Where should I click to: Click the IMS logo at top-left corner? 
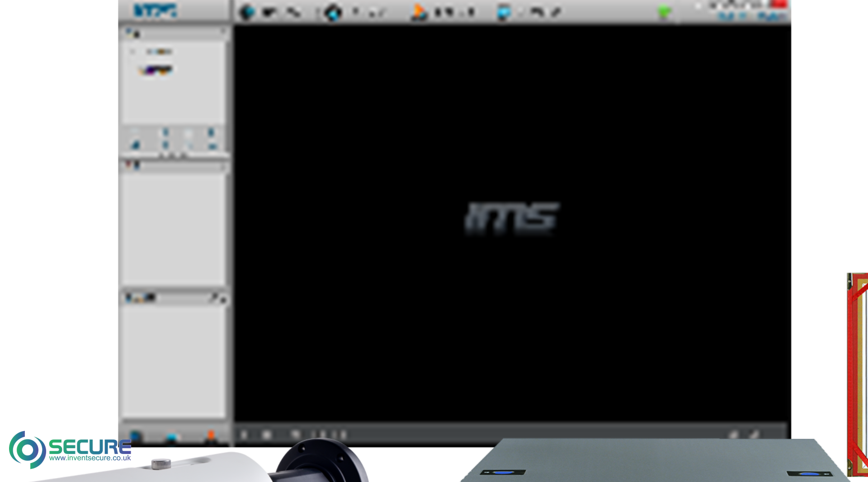point(155,11)
